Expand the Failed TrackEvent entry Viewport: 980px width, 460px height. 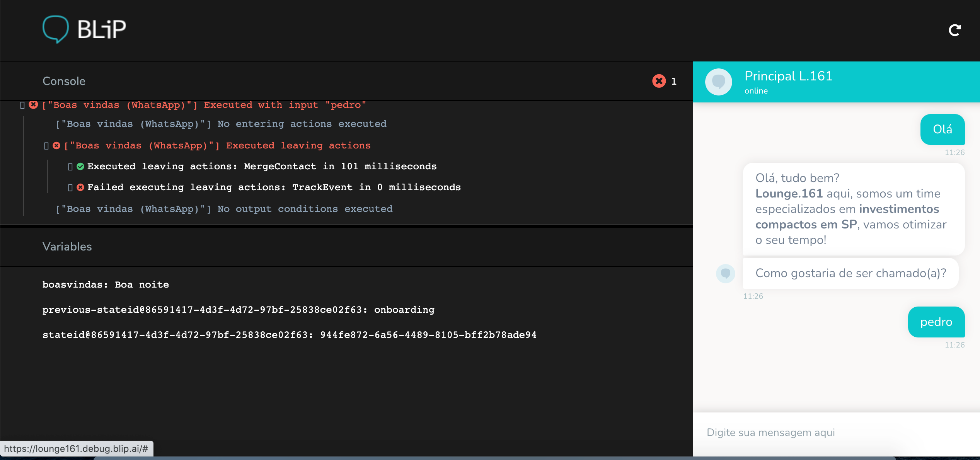[x=70, y=187]
